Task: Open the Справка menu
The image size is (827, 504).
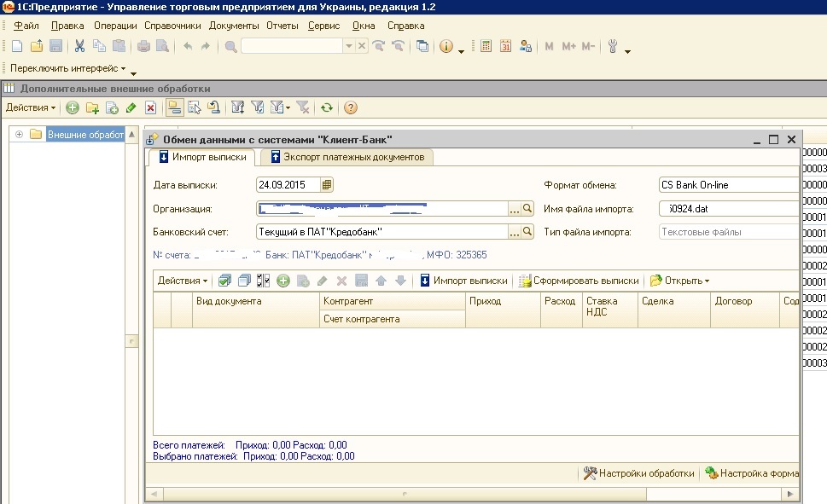Action: tap(406, 26)
